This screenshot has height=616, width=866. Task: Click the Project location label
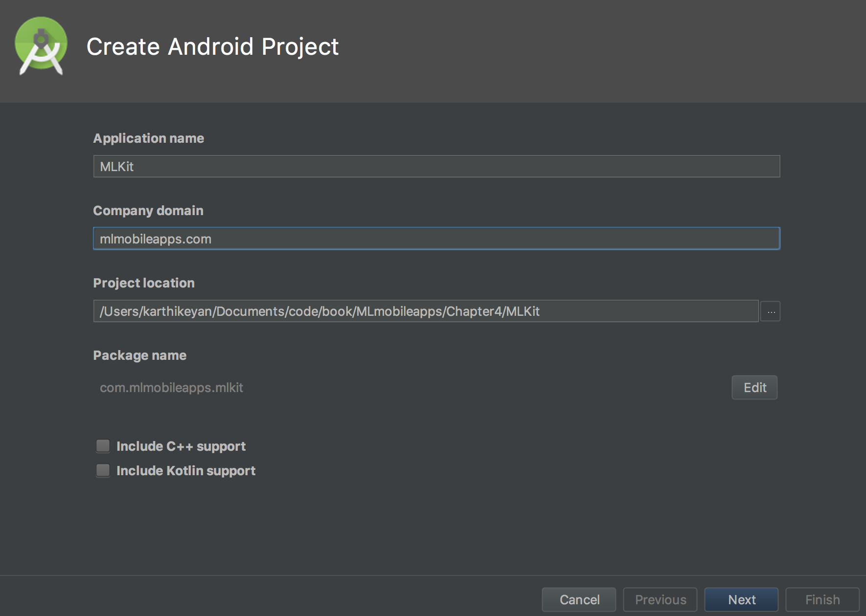(144, 283)
